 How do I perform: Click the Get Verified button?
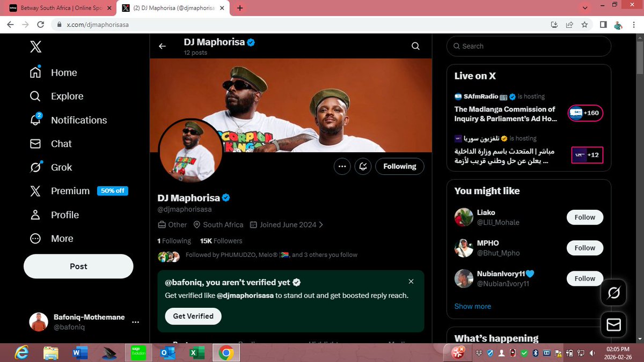click(193, 316)
